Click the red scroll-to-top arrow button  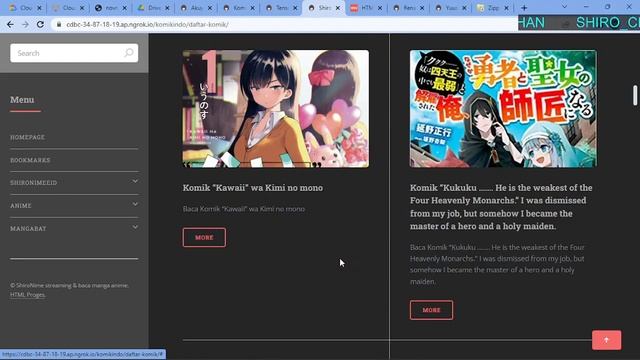pyautogui.click(x=607, y=340)
